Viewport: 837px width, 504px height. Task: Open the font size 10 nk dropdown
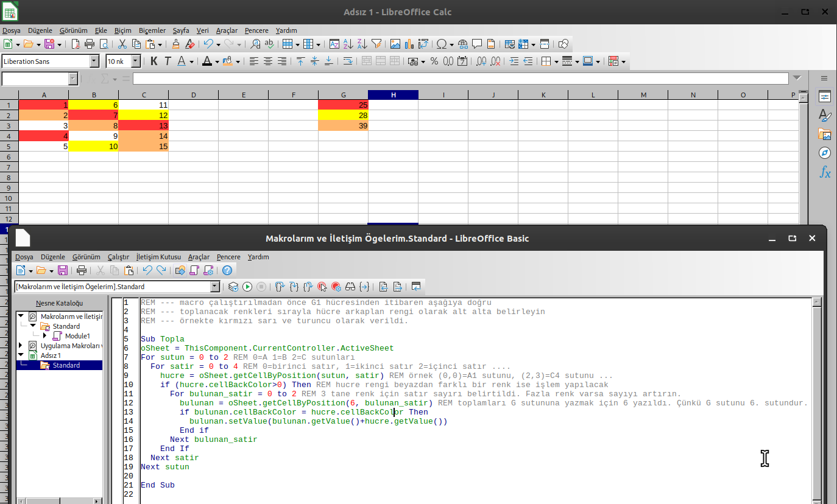136,61
